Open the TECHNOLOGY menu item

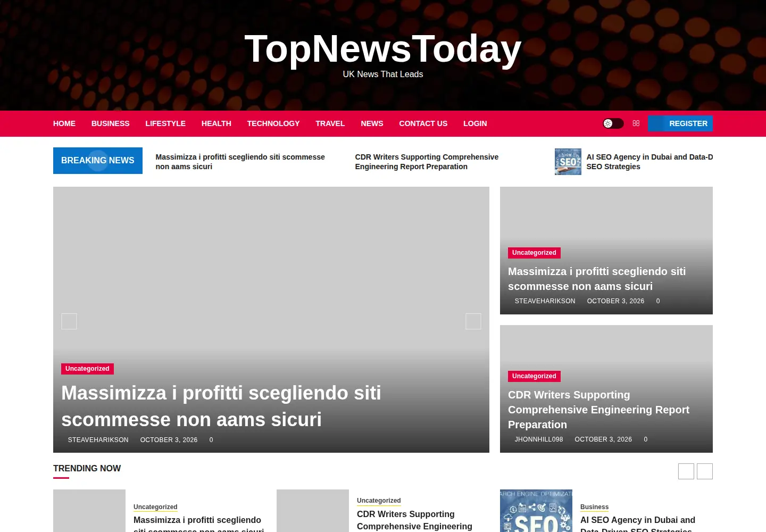tap(273, 123)
